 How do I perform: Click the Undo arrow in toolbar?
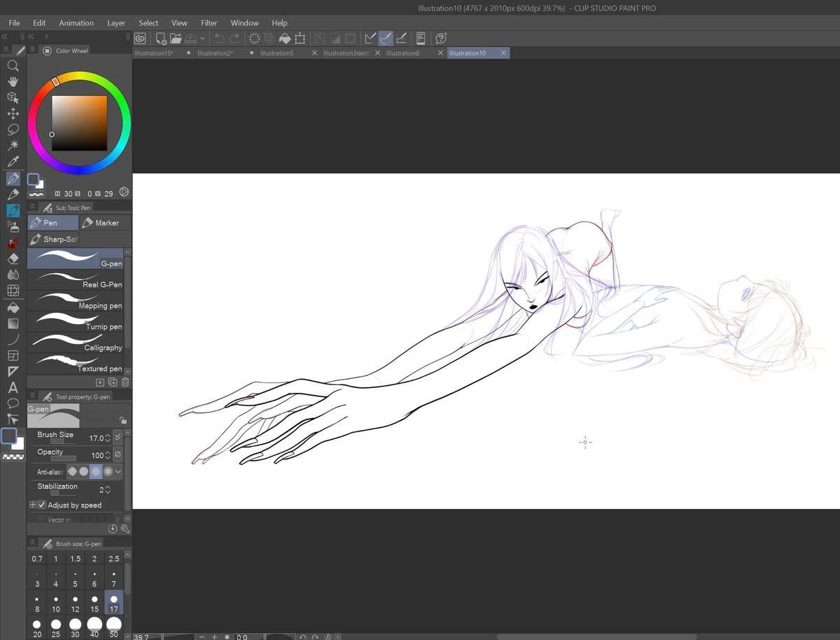[219, 39]
